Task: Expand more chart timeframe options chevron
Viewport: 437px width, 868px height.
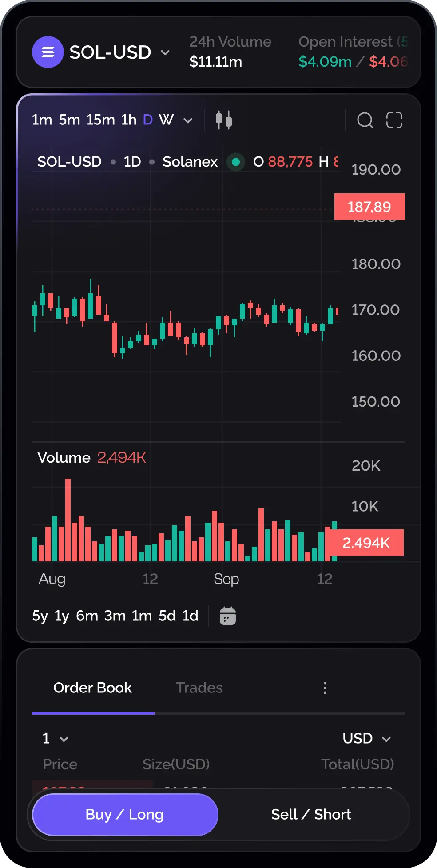Action: [188, 120]
